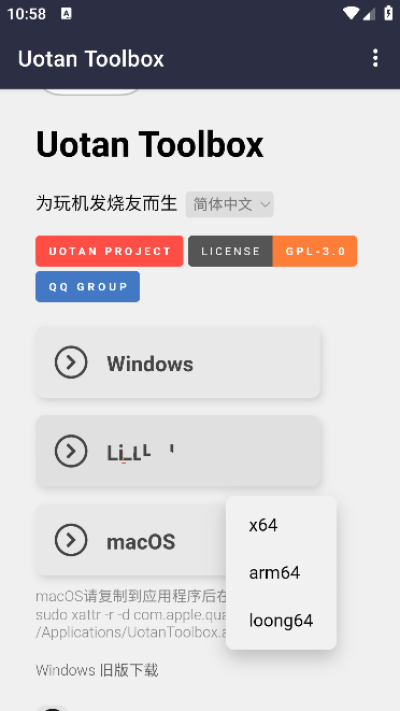Viewport: 400px width, 711px height.
Task: Tap the keyboard notification icon in status bar
Action: coord(66,14)
